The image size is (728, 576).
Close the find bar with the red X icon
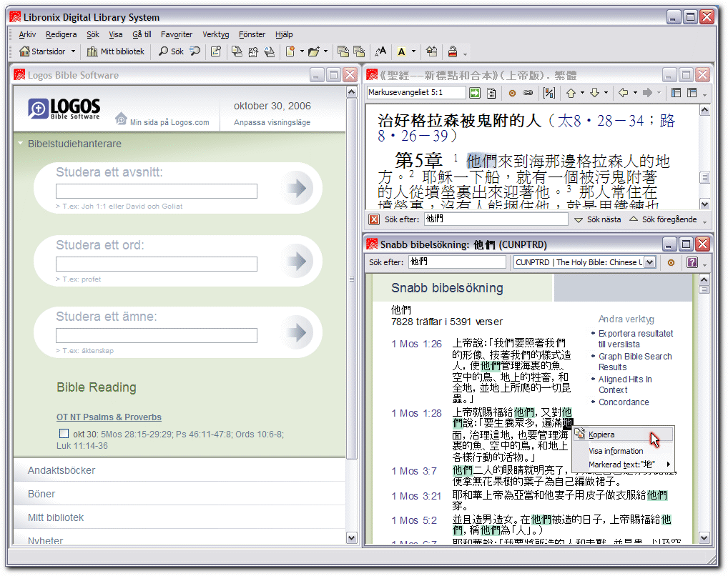(374, 219)
